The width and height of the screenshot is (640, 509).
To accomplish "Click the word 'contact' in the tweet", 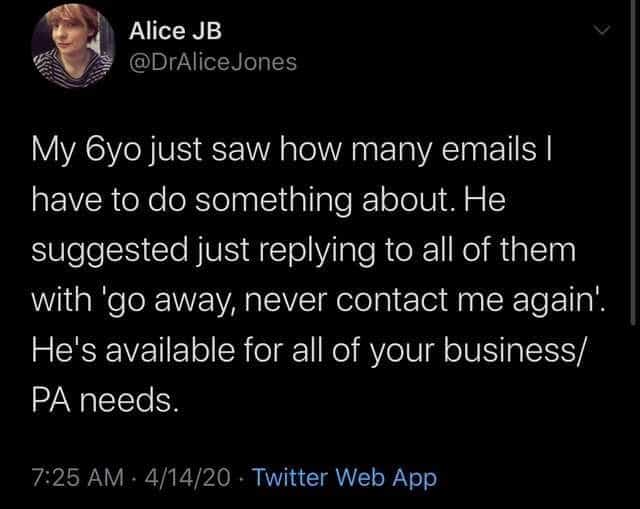I will click(x=392, y=301).
